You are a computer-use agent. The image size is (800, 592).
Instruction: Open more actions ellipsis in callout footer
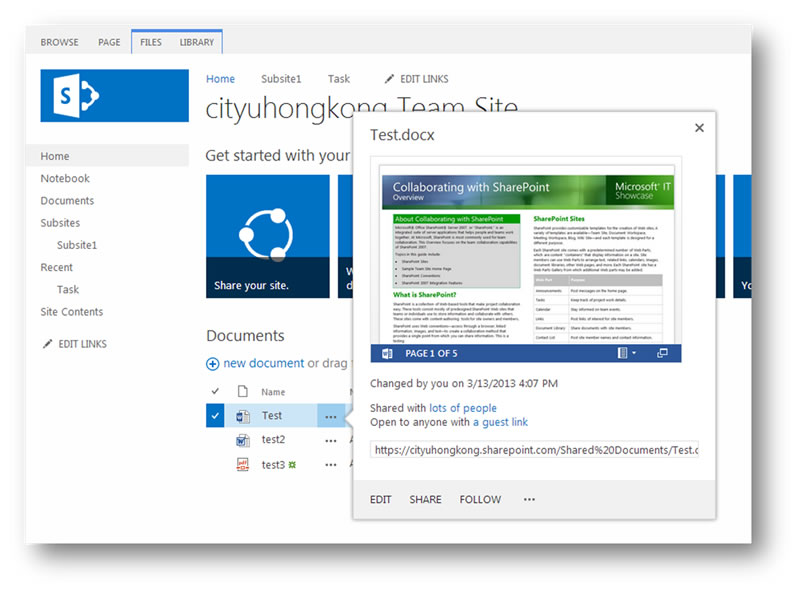529,499
